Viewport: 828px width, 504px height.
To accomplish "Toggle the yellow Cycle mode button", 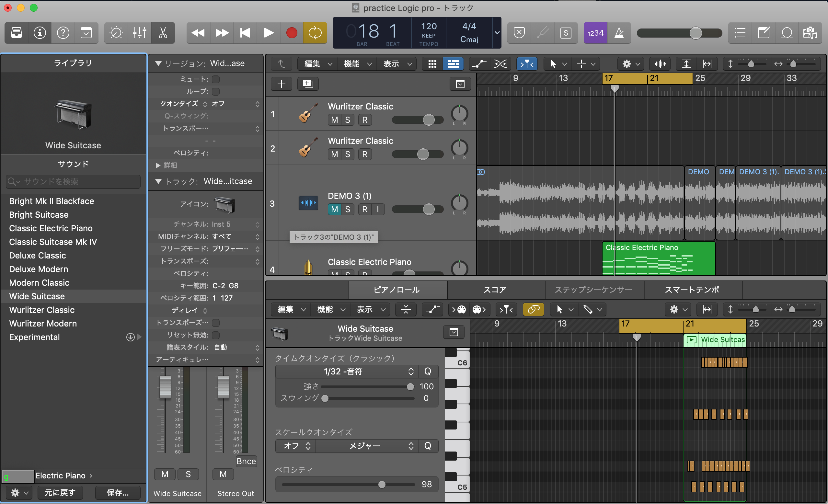I will coord(315,33).
